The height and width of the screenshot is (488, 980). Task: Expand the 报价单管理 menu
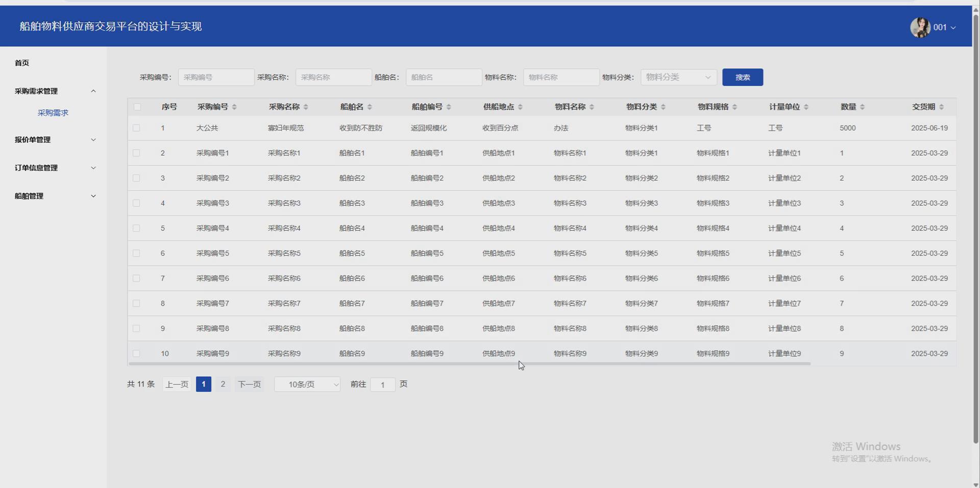[x=54, y=139]
